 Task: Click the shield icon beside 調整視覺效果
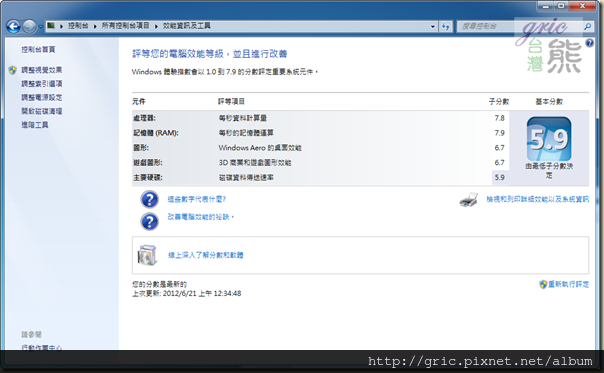pos(12,70)
